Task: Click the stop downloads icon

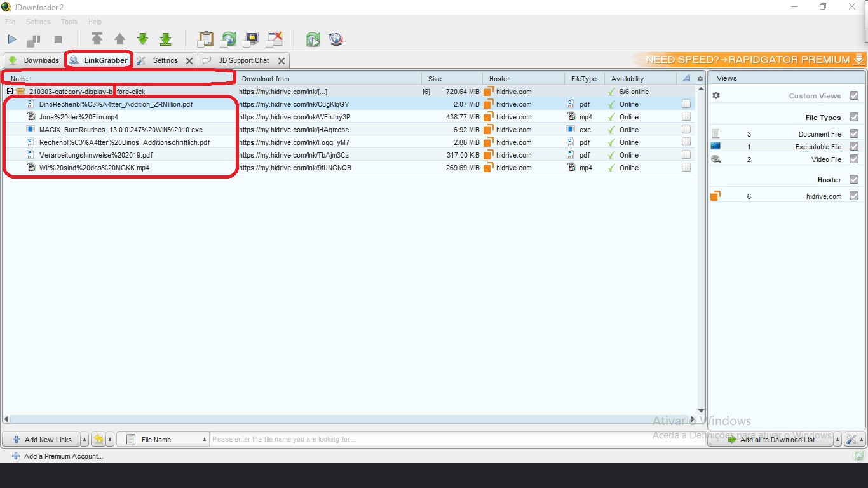Action: [58, 39]
